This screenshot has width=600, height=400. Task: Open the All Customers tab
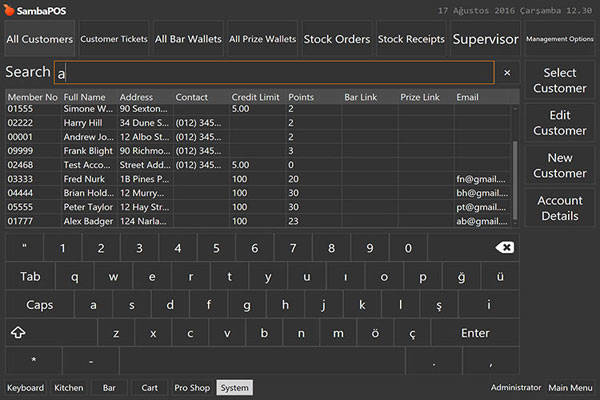click(x=39, y=40)
